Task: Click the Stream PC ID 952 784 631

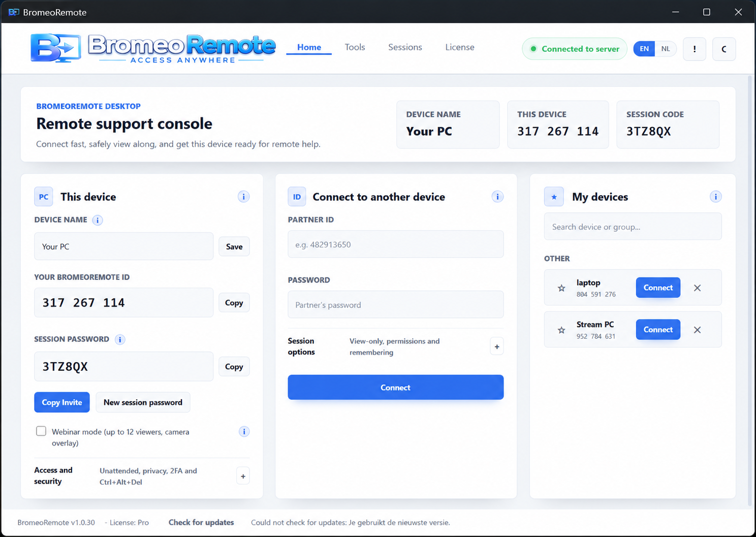Action: [x=596, y=336]
